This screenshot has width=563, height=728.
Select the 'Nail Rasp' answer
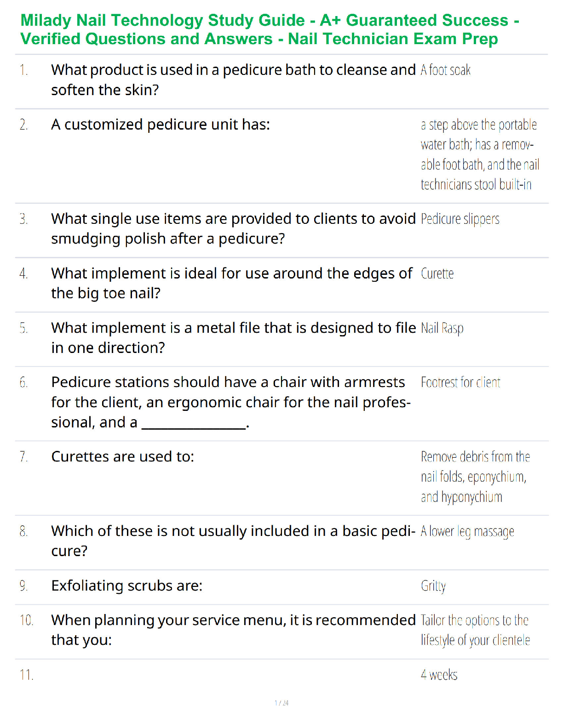tap(442, 328)
